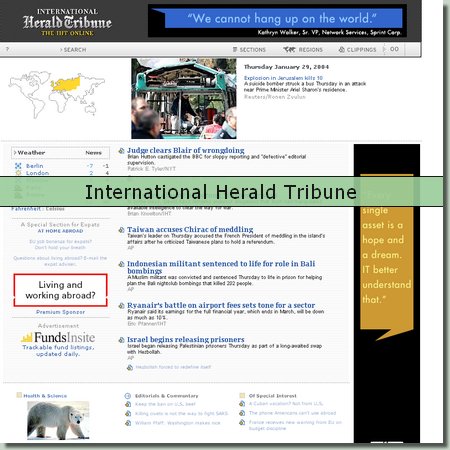Click International Herald Tribune logo in header
Screen dimensions: 450x450
pos(67,22)
